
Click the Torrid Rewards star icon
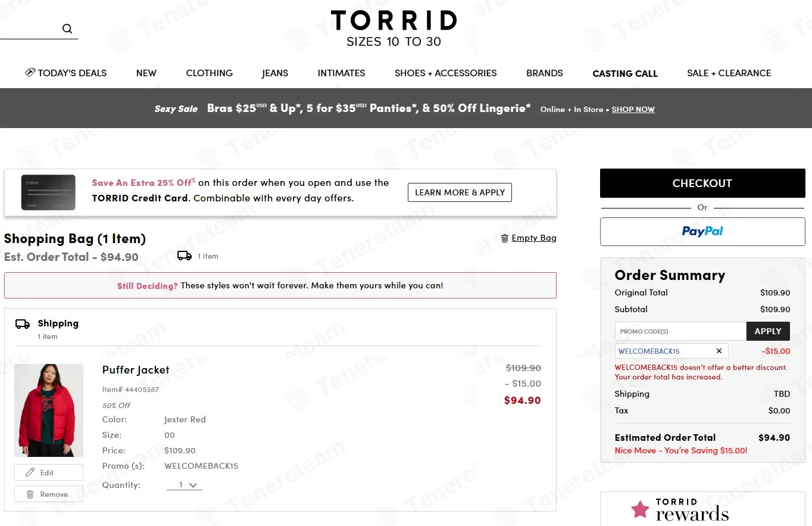640,510
